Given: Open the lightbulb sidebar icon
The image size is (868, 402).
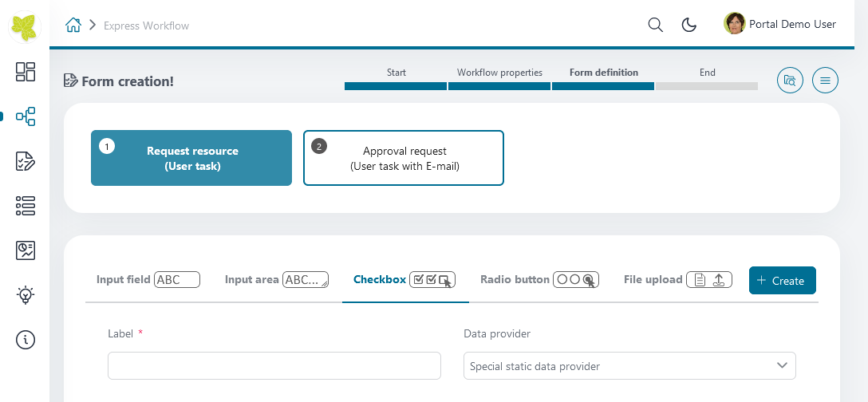Looking at the screenshot, I should pos(26,295).
